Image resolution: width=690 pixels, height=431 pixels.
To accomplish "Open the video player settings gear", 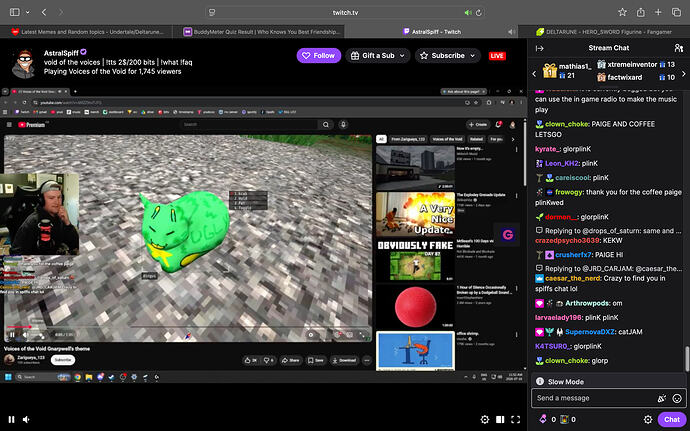I will point(484,420).
